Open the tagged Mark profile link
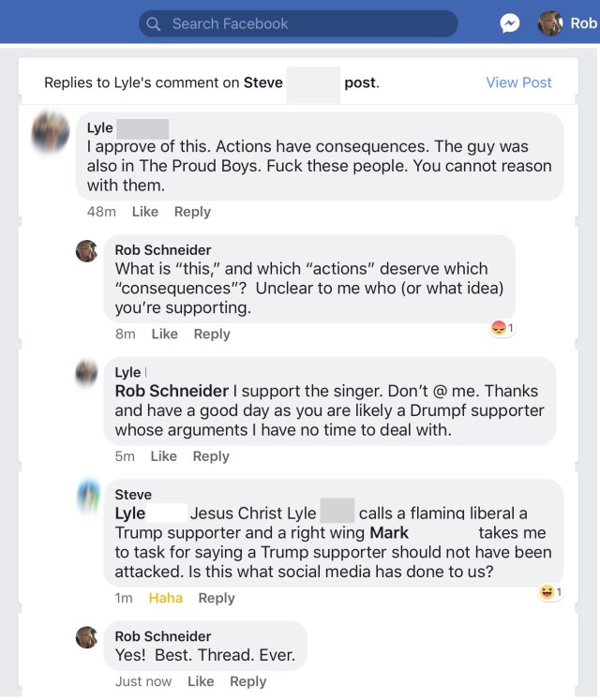This screenshot has height=700, width=600. [x=389, y=533]
